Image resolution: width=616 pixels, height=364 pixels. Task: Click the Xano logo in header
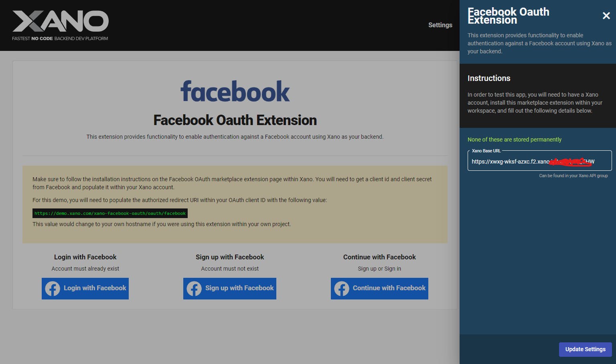pos(60,22)
